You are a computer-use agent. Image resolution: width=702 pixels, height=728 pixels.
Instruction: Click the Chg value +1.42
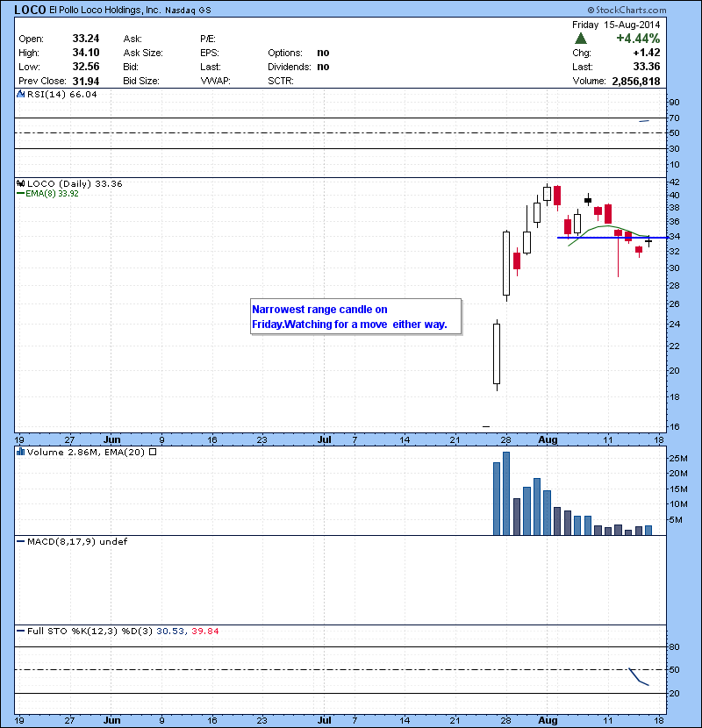pos(647,53)
